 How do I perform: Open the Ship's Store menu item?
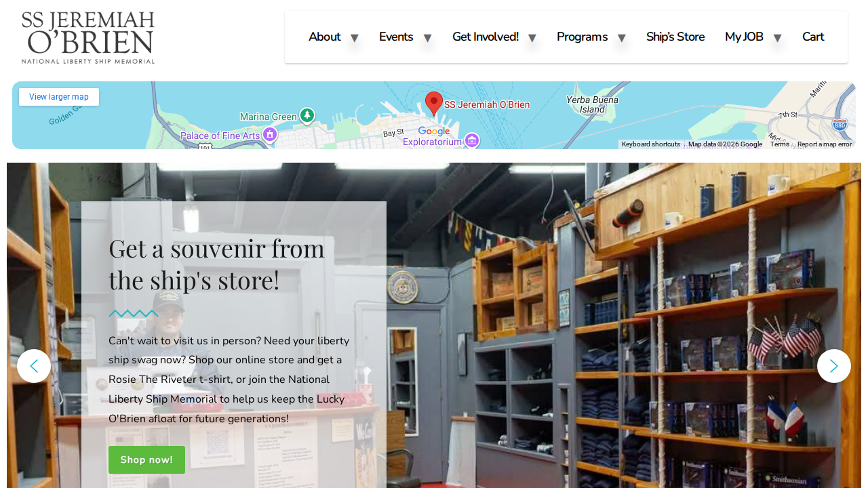click(675, 37)
